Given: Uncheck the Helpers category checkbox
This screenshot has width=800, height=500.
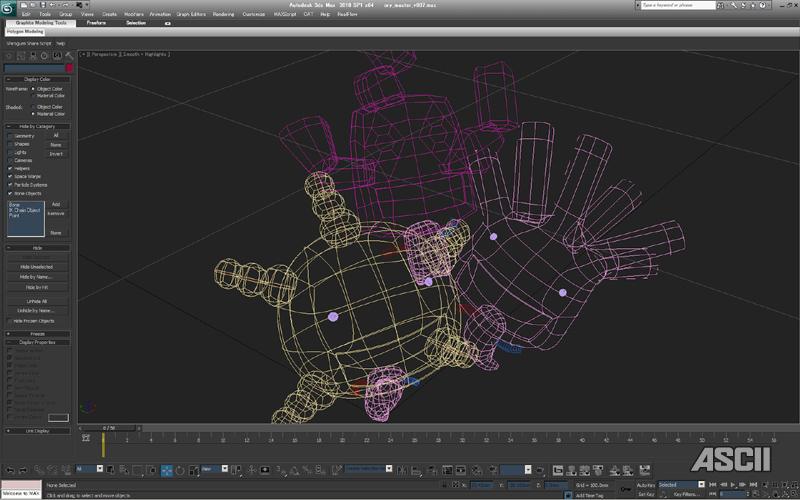Looking at the screenshot, I should coord(10,168).
